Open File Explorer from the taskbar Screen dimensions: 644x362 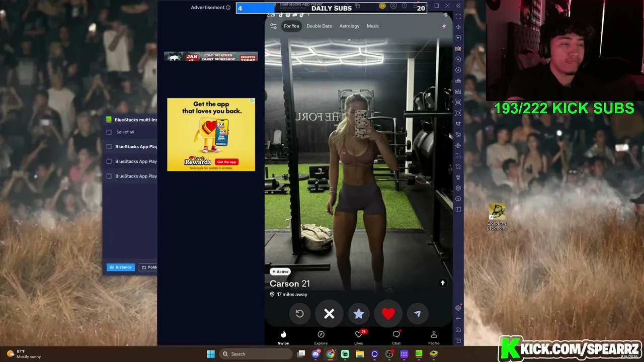click(x=360, y=354)
